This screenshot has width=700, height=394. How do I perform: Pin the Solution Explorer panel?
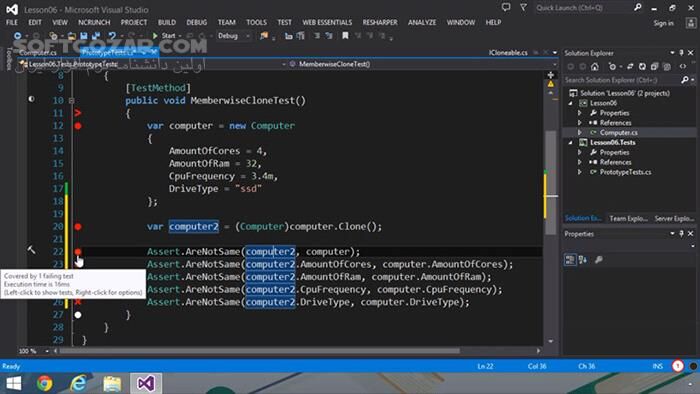click(681, 53)
